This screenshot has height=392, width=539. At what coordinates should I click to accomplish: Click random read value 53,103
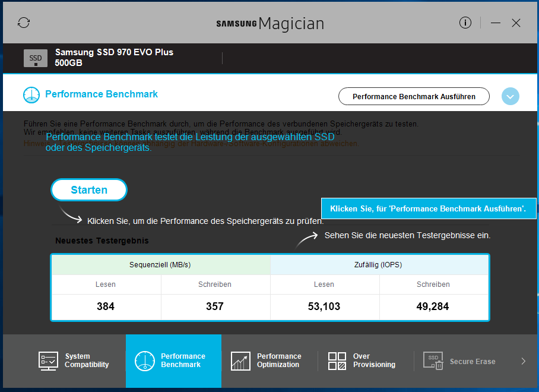coord(324,306)
